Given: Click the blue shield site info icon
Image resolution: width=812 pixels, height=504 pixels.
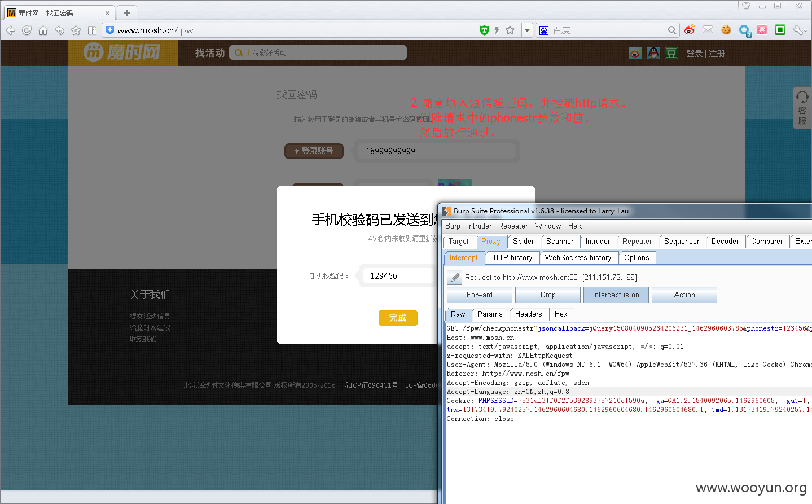Looking at the screenshot, I should click(110, 30).
